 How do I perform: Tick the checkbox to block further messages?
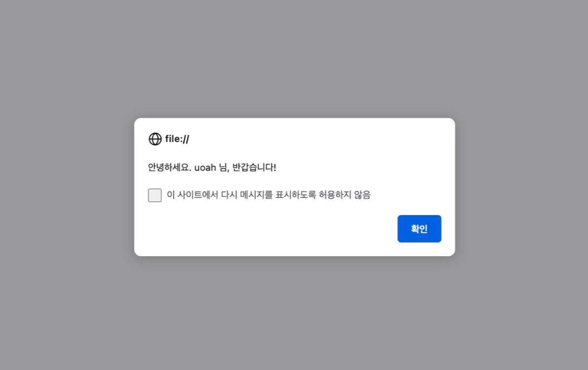(155, 195)
